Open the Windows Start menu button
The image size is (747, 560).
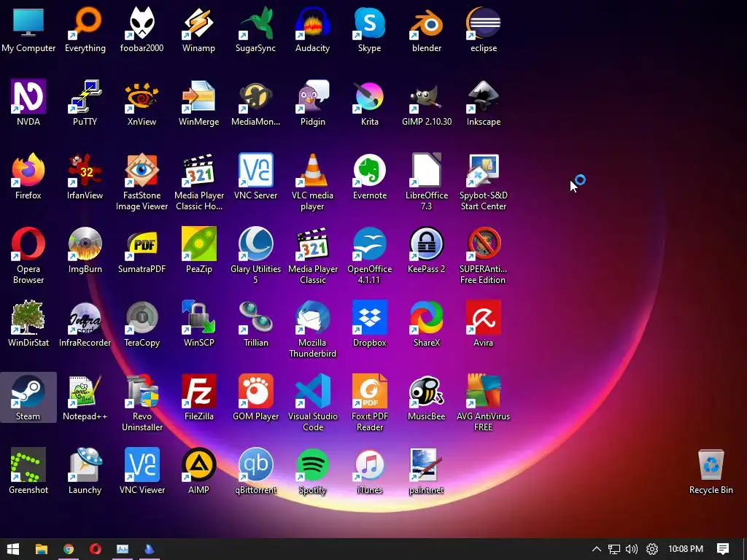pos(13,549)
